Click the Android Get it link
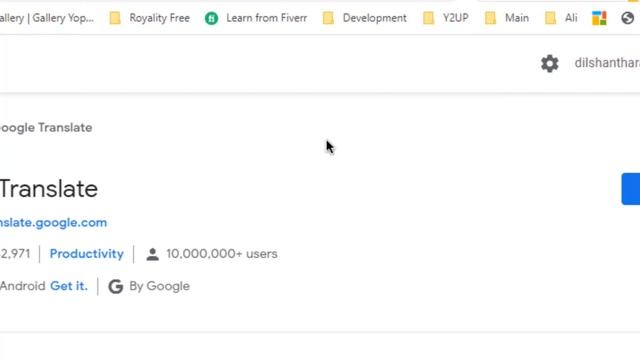 [69, 286]
